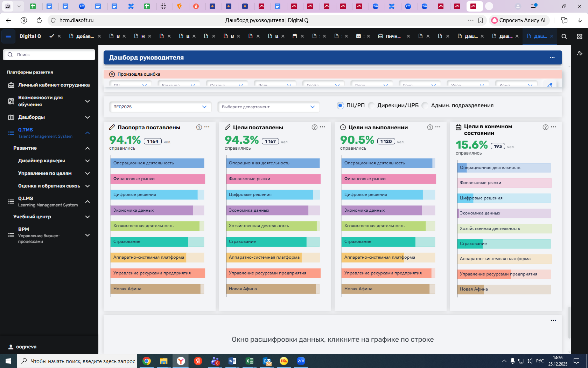This screenshot has height=368, width=588.
Task: Select the Дирекции/ЦРБ radio option
Action: pyautogui.click(x=371, y=105)
